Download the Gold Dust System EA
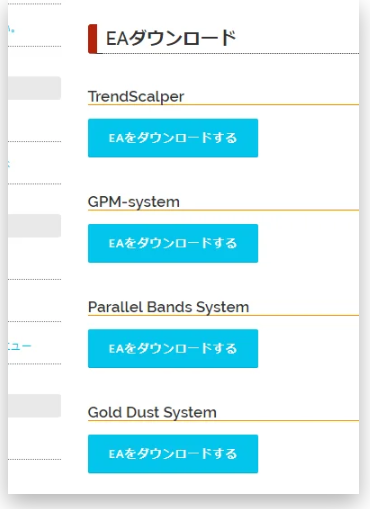The image size is (370, 509). tap(173, 454)
